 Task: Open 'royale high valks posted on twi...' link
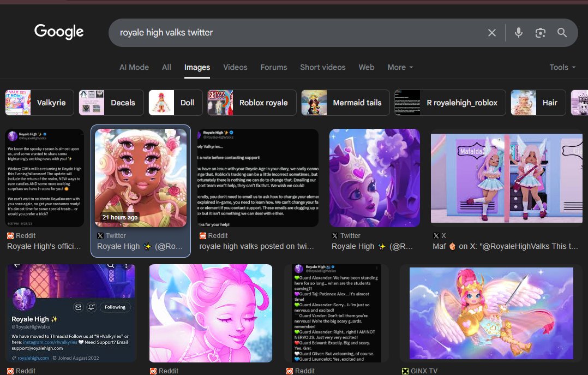click(x=256, y=246)
